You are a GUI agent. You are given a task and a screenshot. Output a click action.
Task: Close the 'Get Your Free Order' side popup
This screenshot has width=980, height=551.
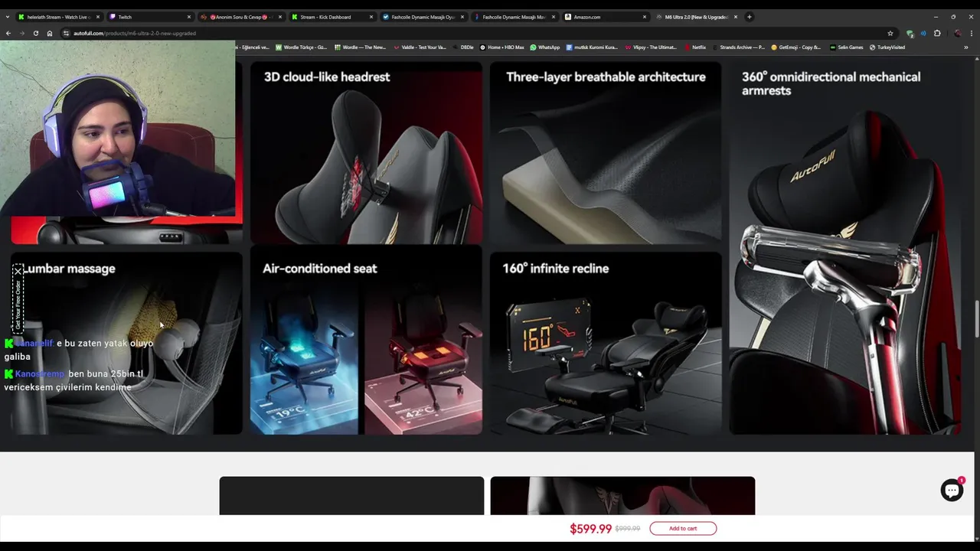(x=18, y=271)
